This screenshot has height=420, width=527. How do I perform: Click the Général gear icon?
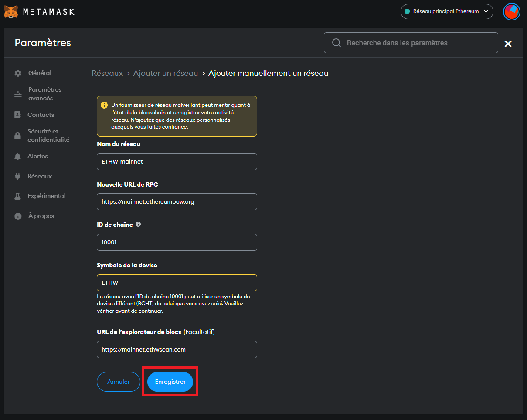click(x=18, y=73)
